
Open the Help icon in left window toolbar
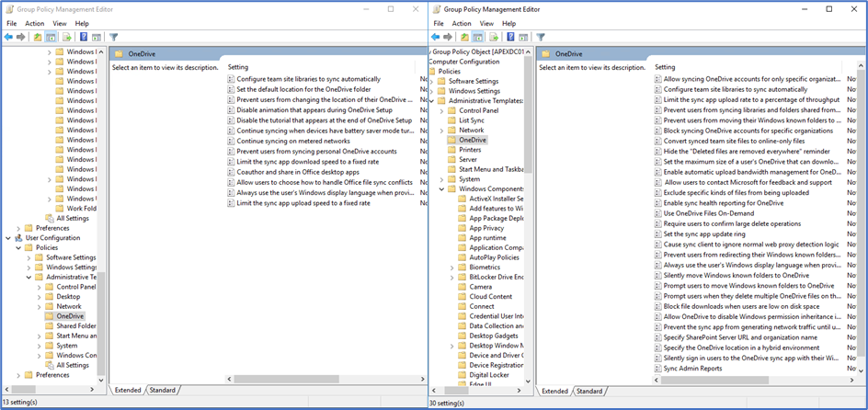click(x=84, y=37)
